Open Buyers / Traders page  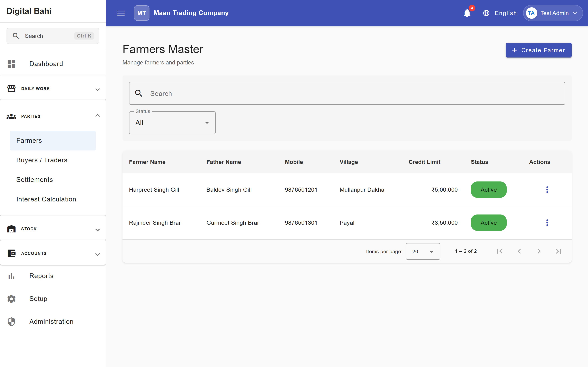[x=42, y=160]
